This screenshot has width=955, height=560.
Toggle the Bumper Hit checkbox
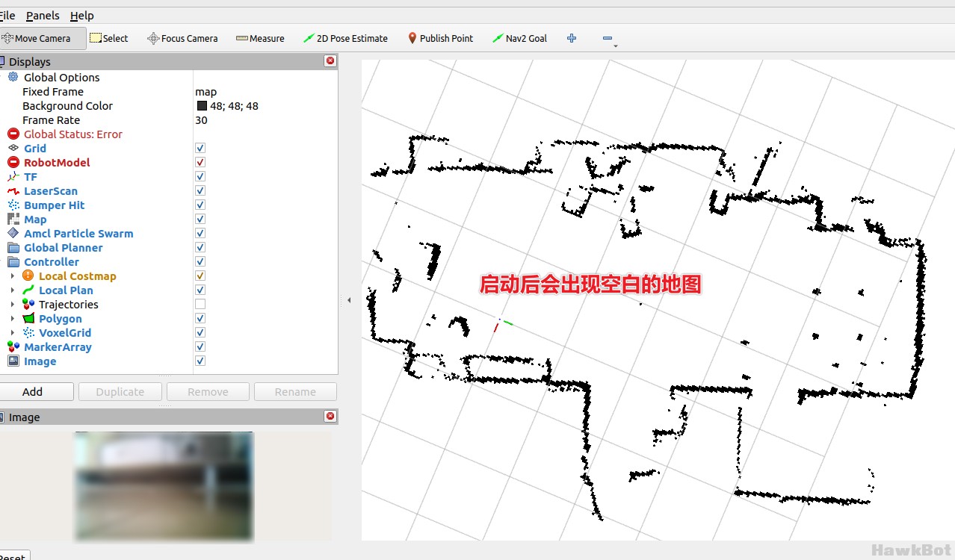200,205
